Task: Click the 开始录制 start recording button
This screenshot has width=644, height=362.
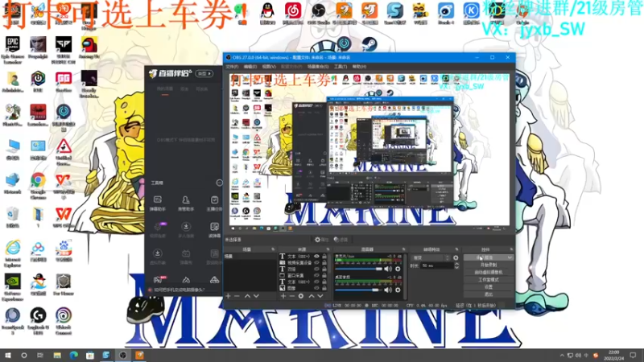Action: point(489,265)
